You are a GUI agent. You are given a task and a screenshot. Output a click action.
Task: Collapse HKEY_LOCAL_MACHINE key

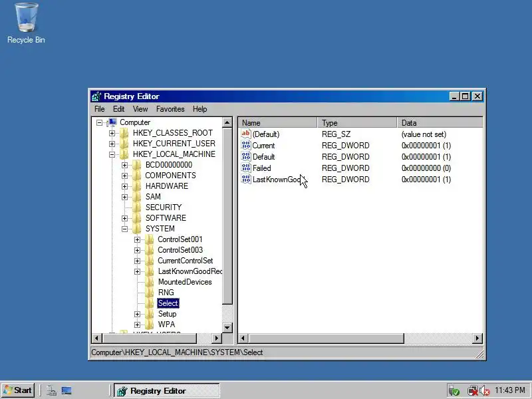pyautogui.click(x=112, y=154)
